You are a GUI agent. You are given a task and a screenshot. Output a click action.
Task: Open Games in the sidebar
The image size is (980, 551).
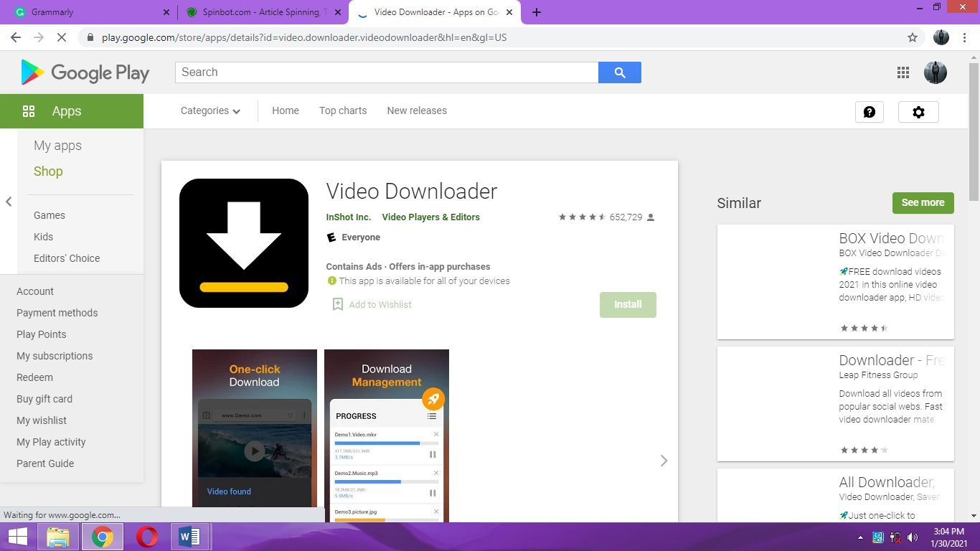click(50, 215)
